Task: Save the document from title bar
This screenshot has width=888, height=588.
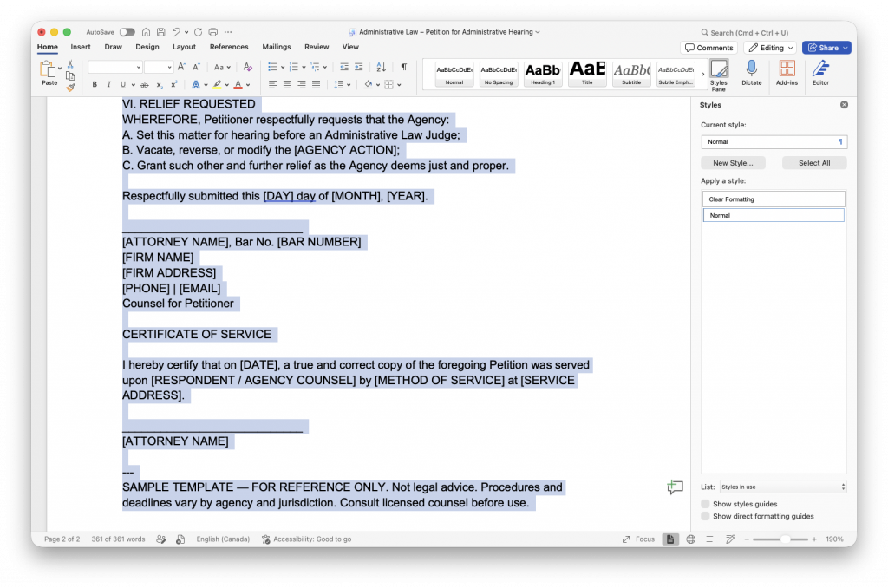Action: coord(160,32)
